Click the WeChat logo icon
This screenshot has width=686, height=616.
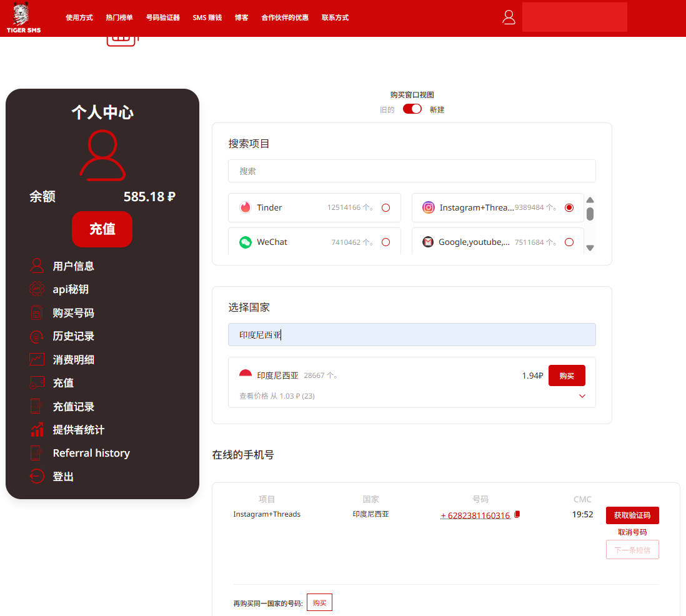click(x=246, y=242)
